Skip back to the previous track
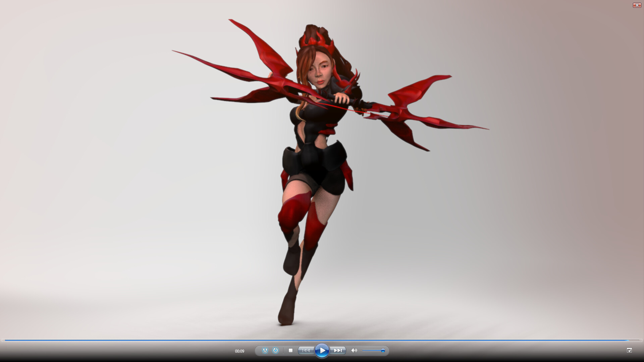This screenshot has height=362, width=644. tap(306, 350)
